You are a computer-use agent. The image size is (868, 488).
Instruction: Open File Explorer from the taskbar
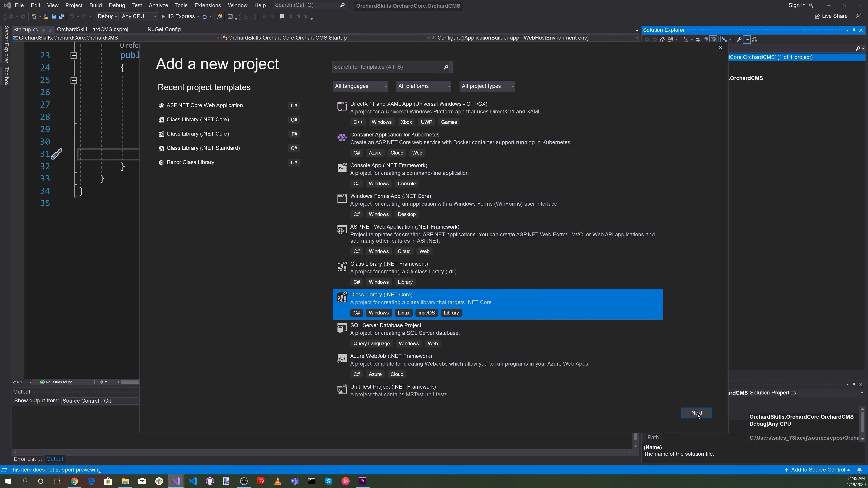(x=125, y=481)
